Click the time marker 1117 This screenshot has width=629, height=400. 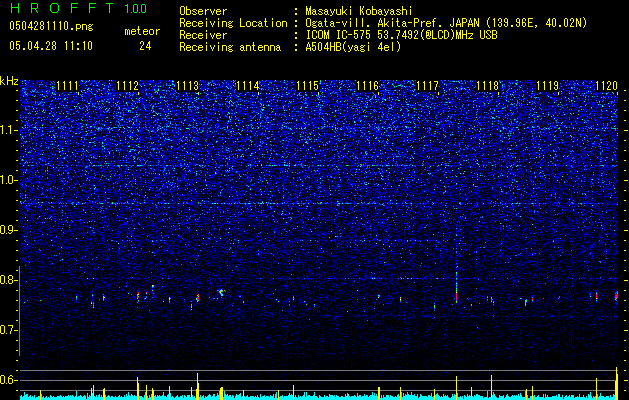428,86
